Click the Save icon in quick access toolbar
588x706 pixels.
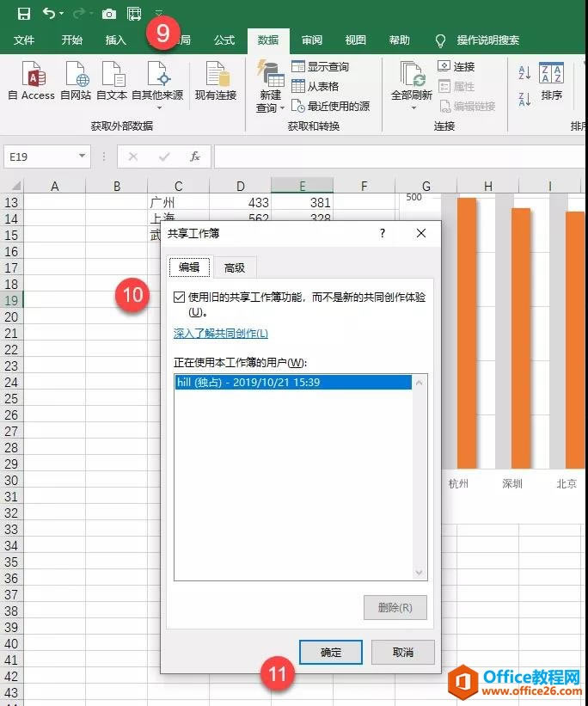click(x=23, y=14)
